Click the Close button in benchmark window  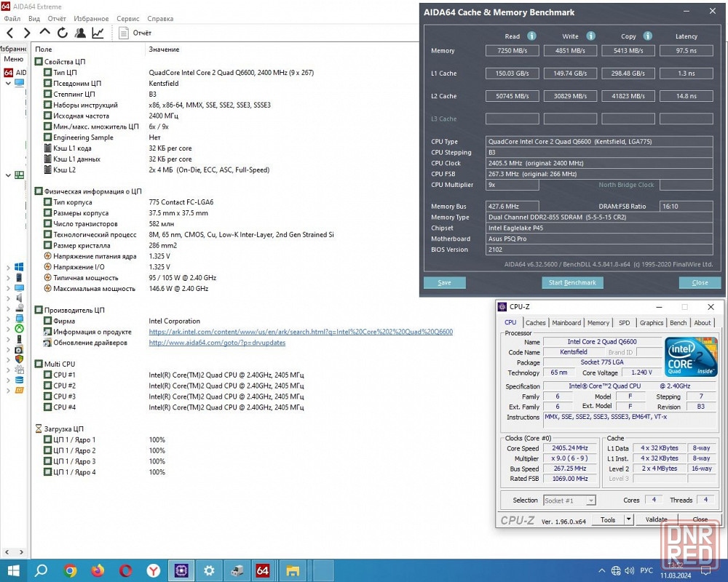coord(700,283)
